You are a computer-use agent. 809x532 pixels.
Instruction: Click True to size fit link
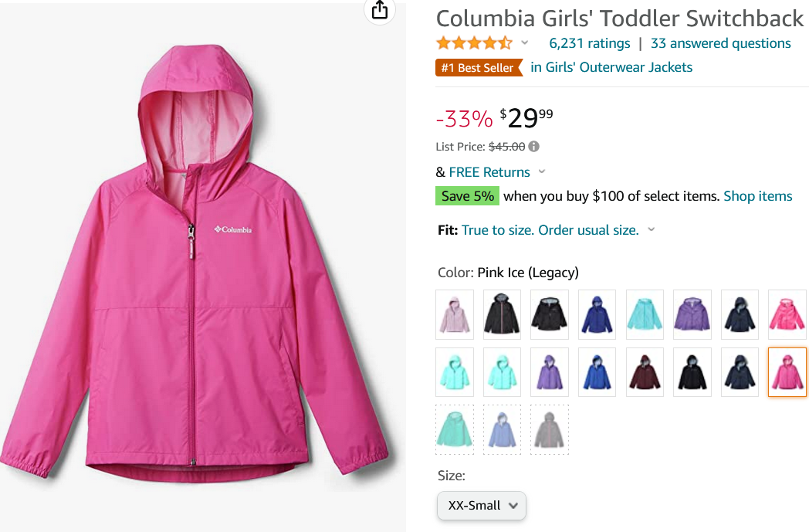coord(550,230)
